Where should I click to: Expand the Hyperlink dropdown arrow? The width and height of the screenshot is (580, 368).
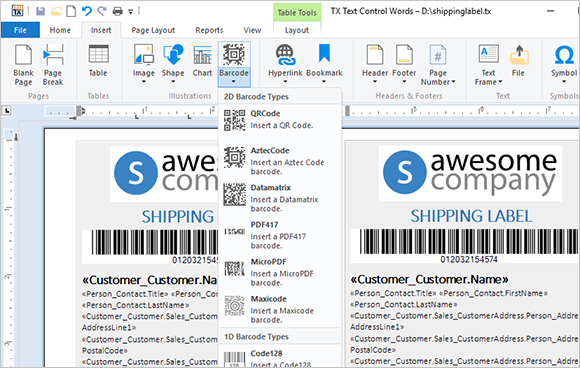285,81
